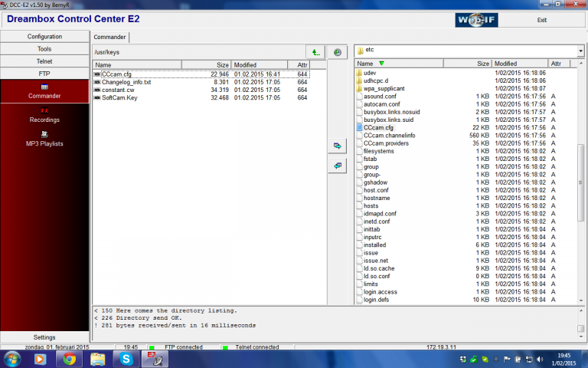Open the wpa_supplicant folder
588x368 pixels.
[384, 89]
